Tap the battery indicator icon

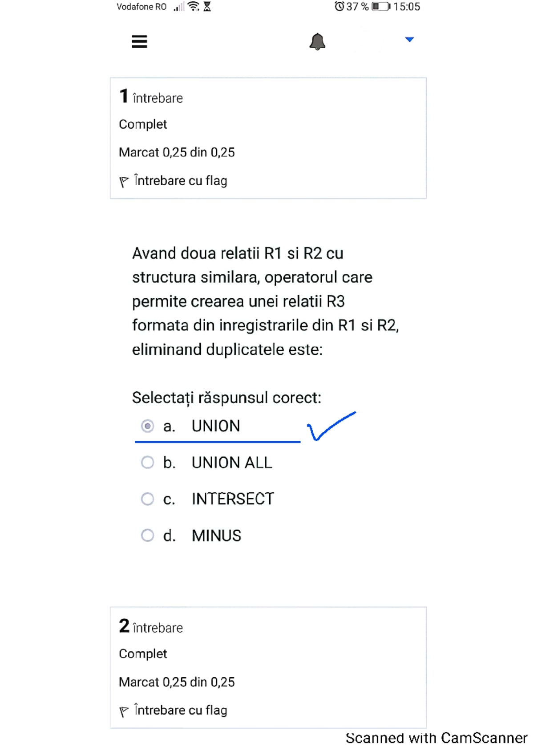(380, 6)
